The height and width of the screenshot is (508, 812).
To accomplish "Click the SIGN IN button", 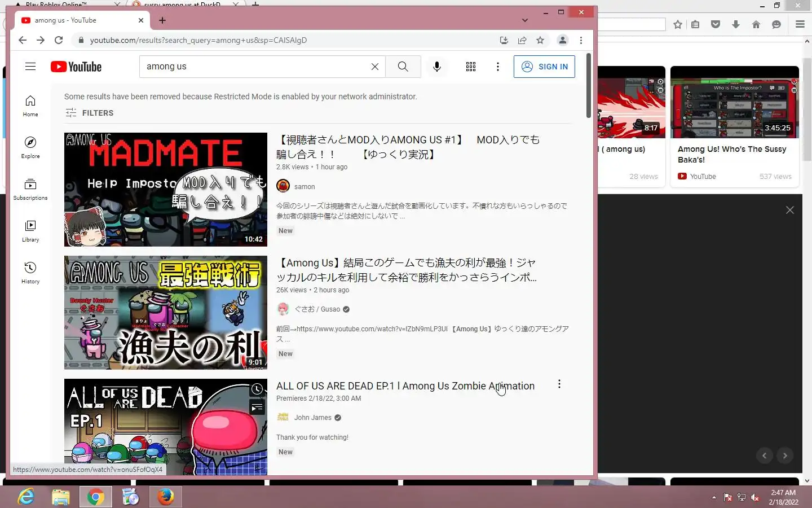I will click(544, 67).
